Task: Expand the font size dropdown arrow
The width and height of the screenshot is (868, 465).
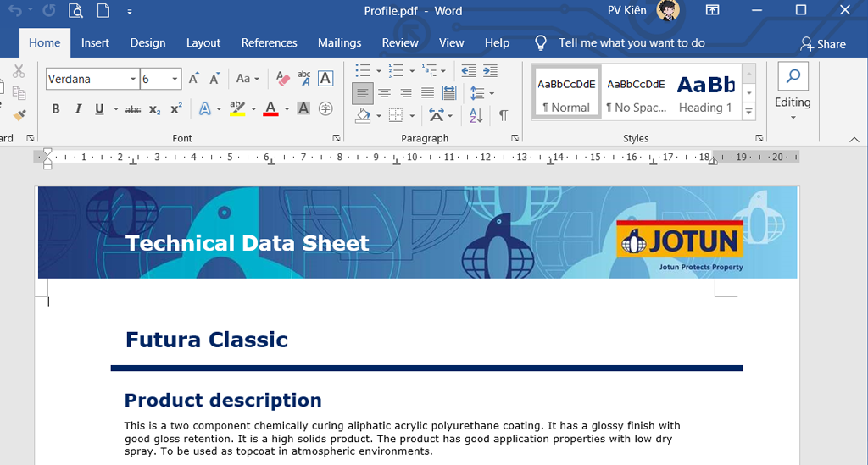Action: pos(175,79)
